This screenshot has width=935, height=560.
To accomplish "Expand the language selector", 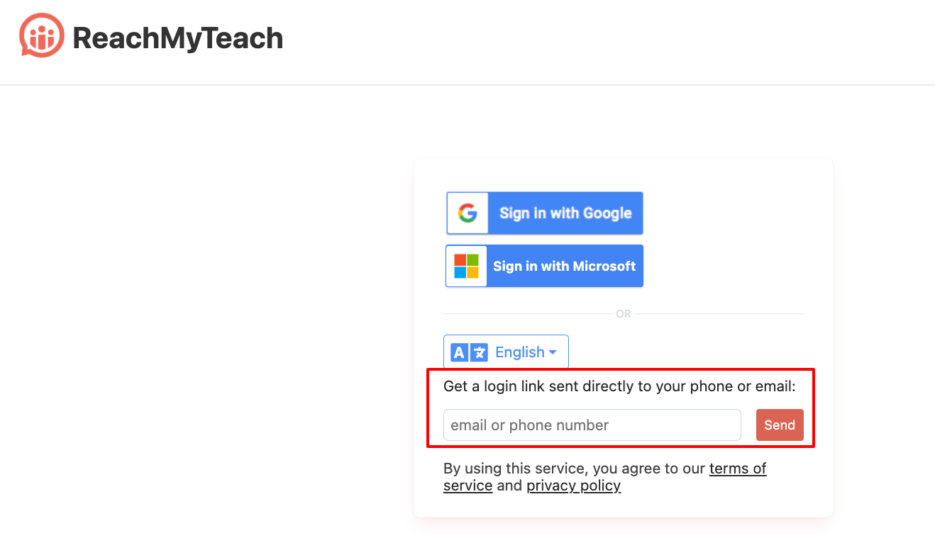I will [506, 352].
